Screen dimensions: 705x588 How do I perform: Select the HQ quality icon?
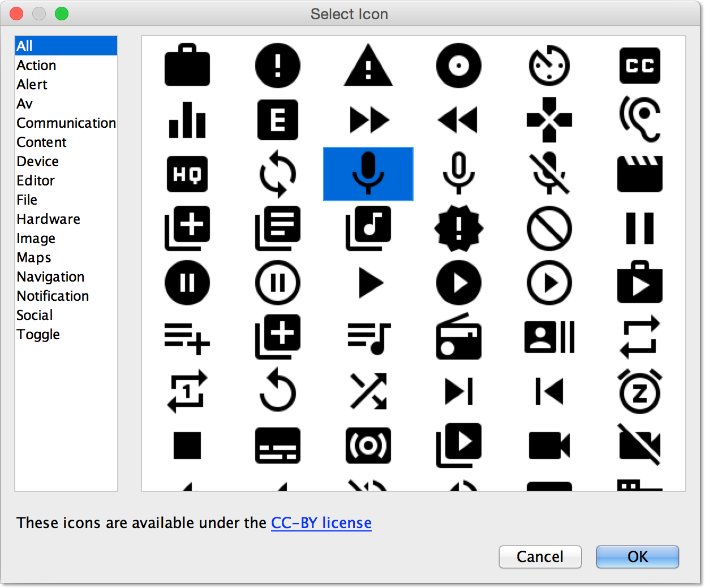(x=187, y=174)
